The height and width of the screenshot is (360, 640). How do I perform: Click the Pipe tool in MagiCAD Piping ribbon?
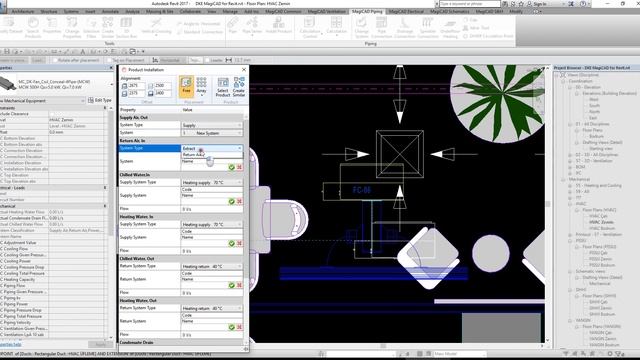(x=233, y=25)
